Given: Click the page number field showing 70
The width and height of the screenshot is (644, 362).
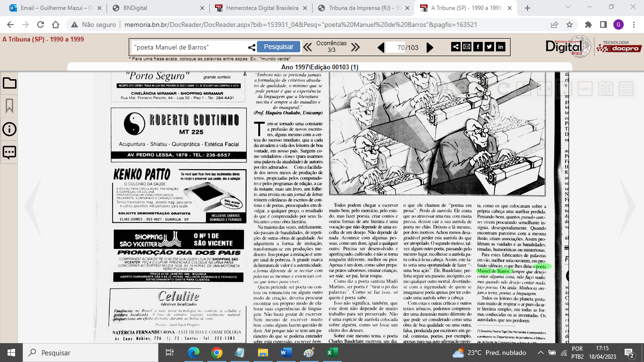Looking at the screenshot, I should 395,47.
